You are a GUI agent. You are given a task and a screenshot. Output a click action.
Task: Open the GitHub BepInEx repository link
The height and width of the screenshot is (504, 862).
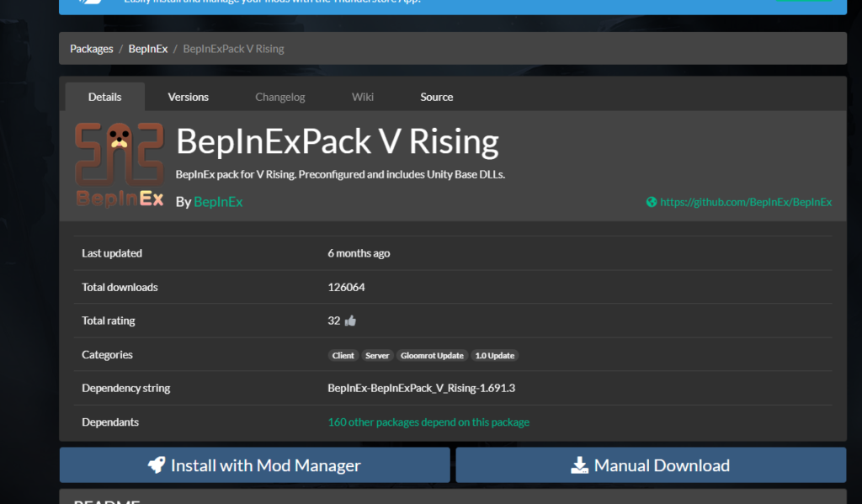pos(746,202)
